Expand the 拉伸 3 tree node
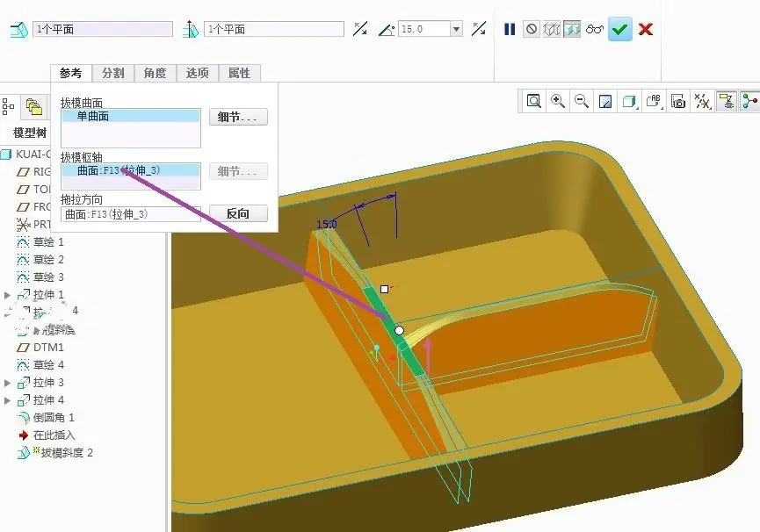The image size is (760, 532). (7, 383)
